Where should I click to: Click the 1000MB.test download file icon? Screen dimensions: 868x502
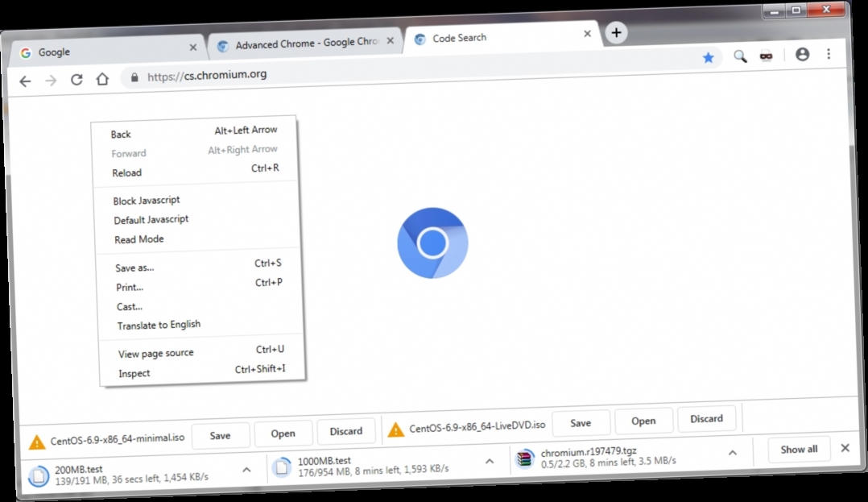282,467
